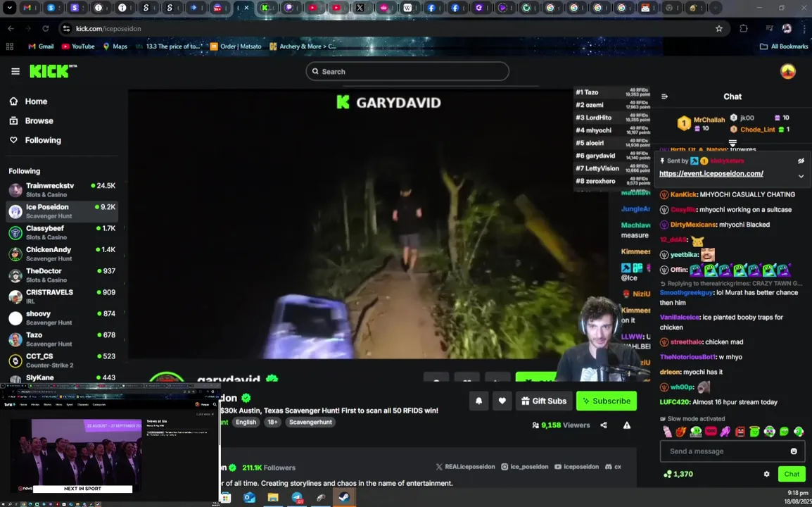Click the Search box
This screenshot has height=507, width=812.
click(x=407, y=72)
